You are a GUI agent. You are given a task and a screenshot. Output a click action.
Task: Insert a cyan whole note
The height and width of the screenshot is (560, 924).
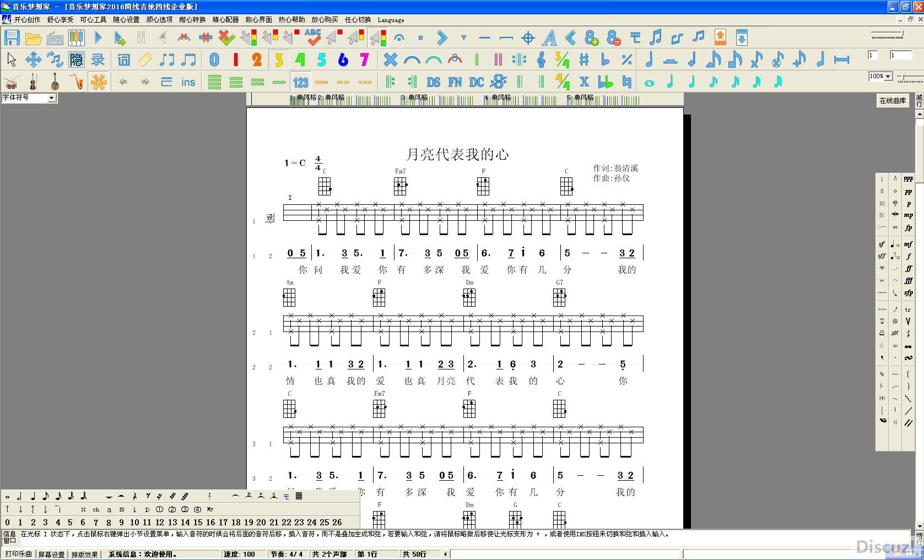tap(649, 83)
